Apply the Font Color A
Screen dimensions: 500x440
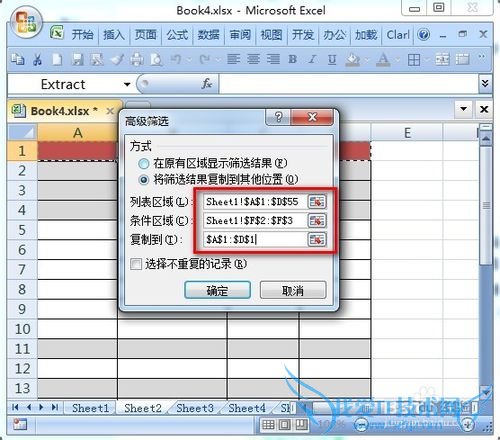click(x=383, y=60)
